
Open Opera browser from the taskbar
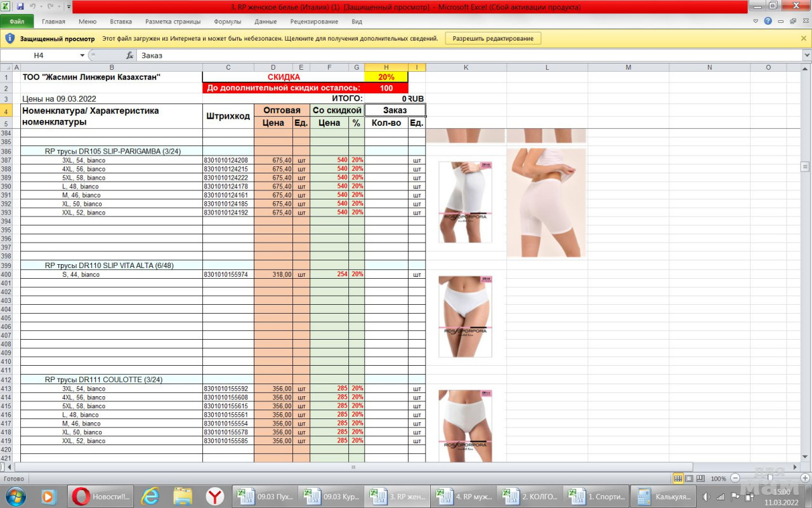[x=81, y=497]
